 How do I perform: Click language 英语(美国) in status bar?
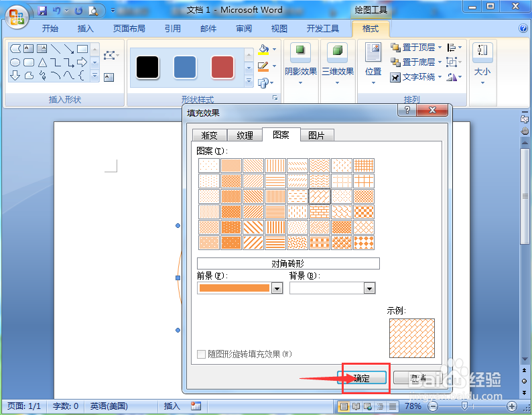click(109, 406)
